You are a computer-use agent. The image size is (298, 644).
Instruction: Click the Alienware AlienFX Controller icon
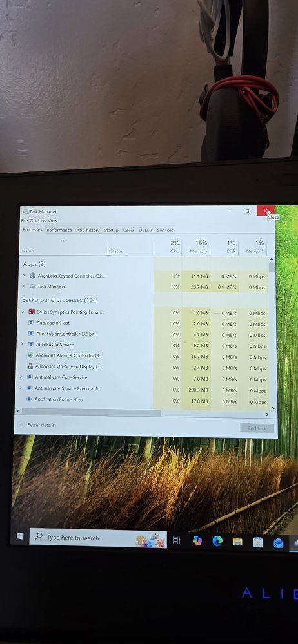[30, 355]
